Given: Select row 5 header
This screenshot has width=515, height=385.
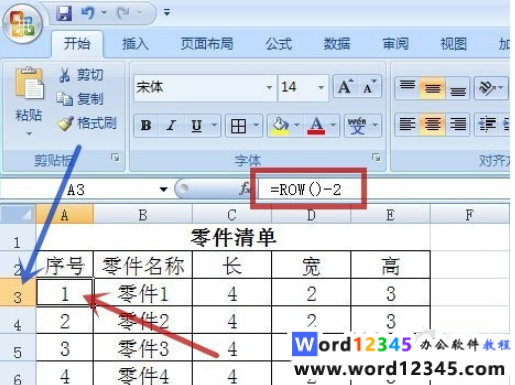Looking at the screenshot, I should (18, 348).
